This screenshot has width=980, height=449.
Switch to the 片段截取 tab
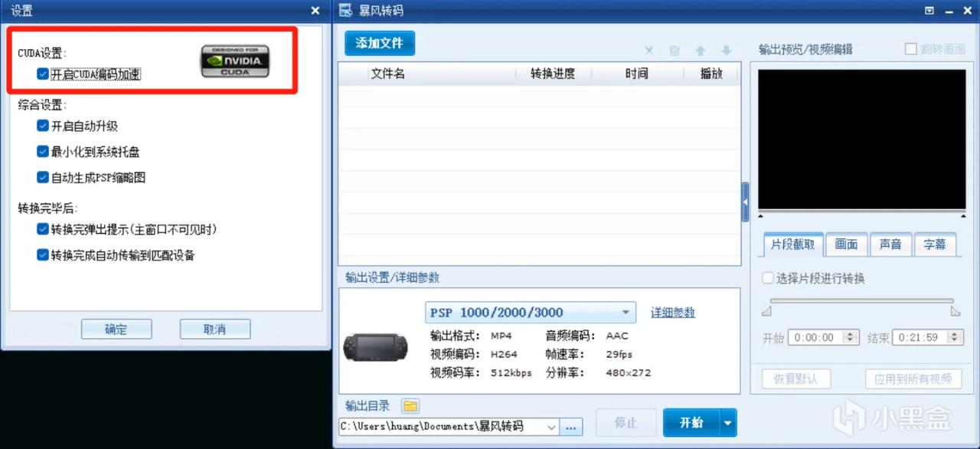[x=793, y=244]
